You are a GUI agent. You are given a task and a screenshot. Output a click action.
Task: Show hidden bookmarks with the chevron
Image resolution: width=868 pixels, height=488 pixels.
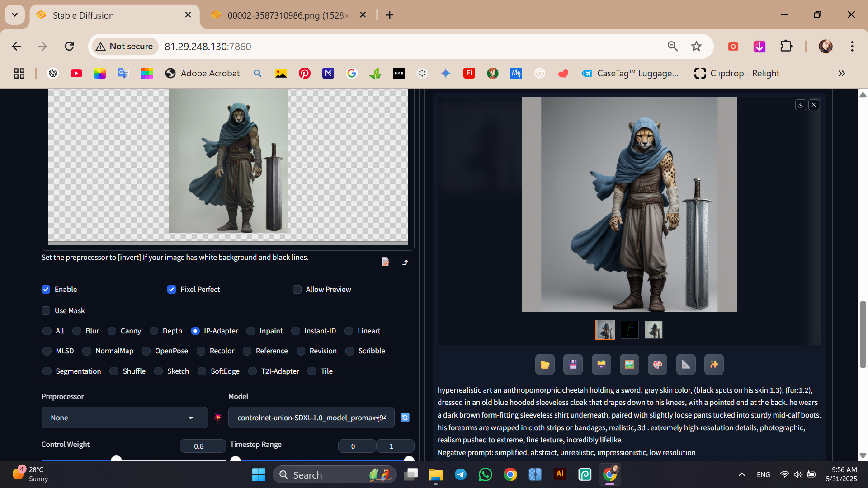click(x=841, y=74)
